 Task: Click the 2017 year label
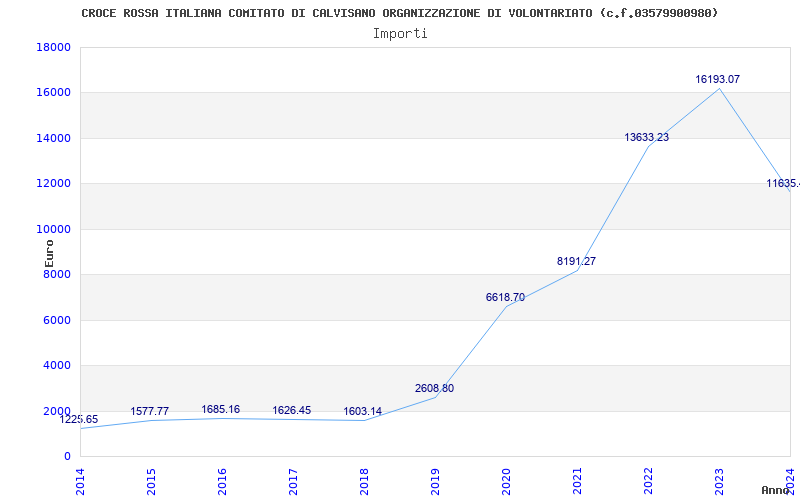[293, 482]
